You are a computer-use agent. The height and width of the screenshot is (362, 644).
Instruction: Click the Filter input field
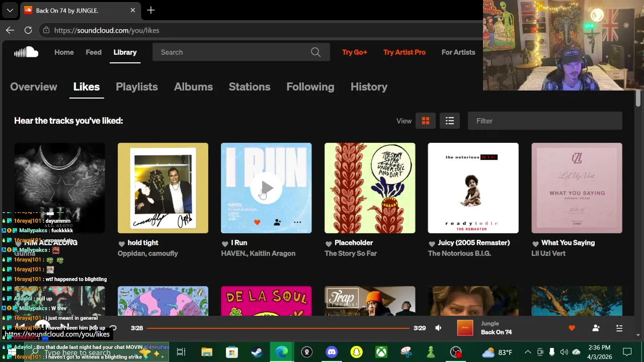[x=545, y=121]
